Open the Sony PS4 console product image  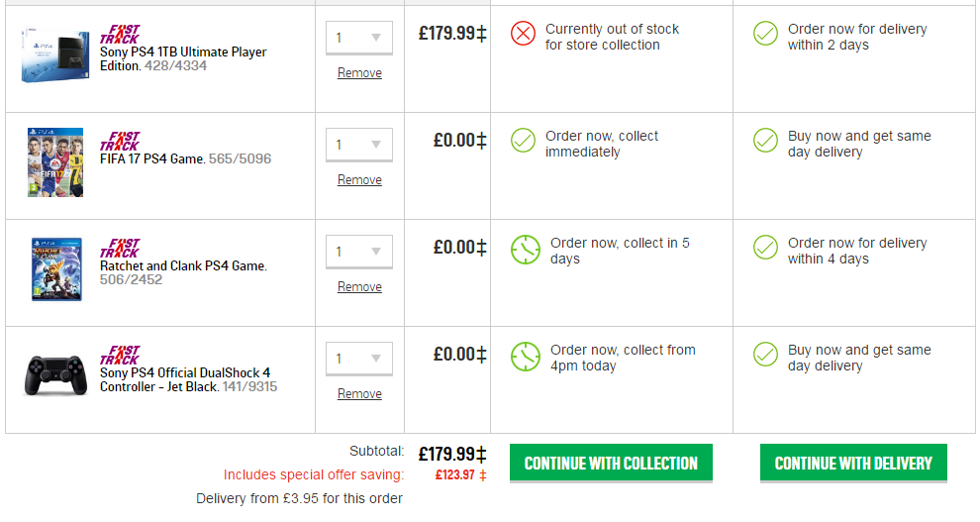(x=54, y=54)
